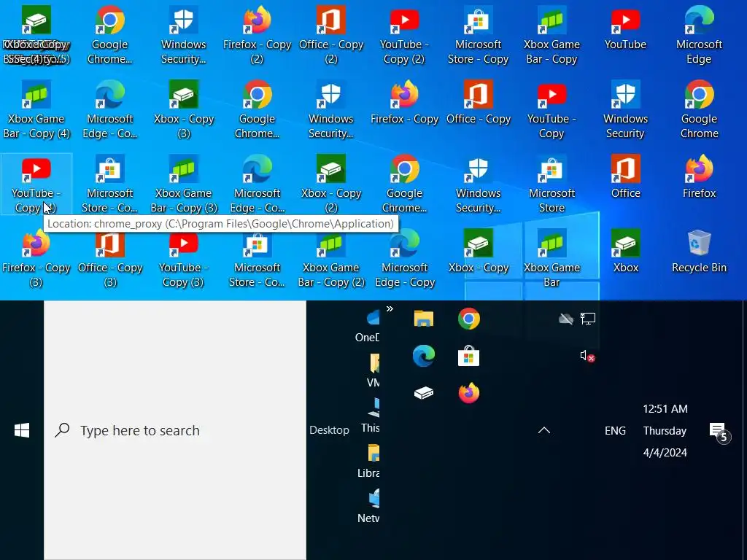The height and width of the screenshot is (560, 747).
Task: Open the network status tray icon
Action: coord(588,319)
